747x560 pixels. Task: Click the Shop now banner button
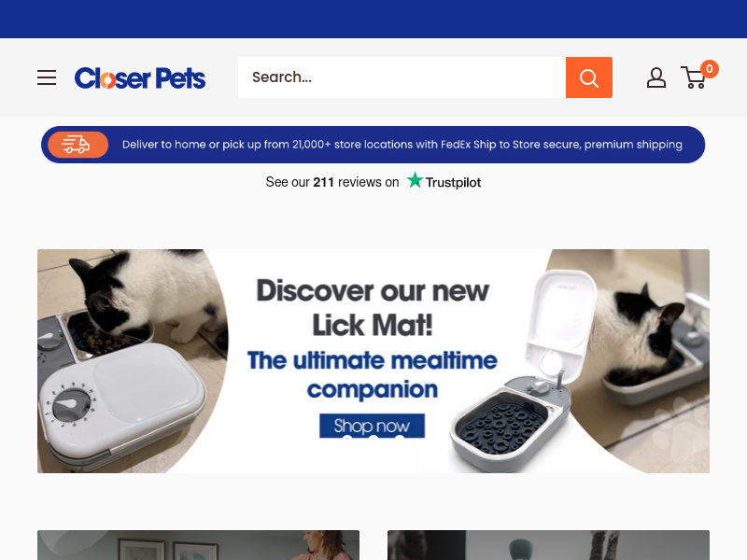[x=372, y=426]
